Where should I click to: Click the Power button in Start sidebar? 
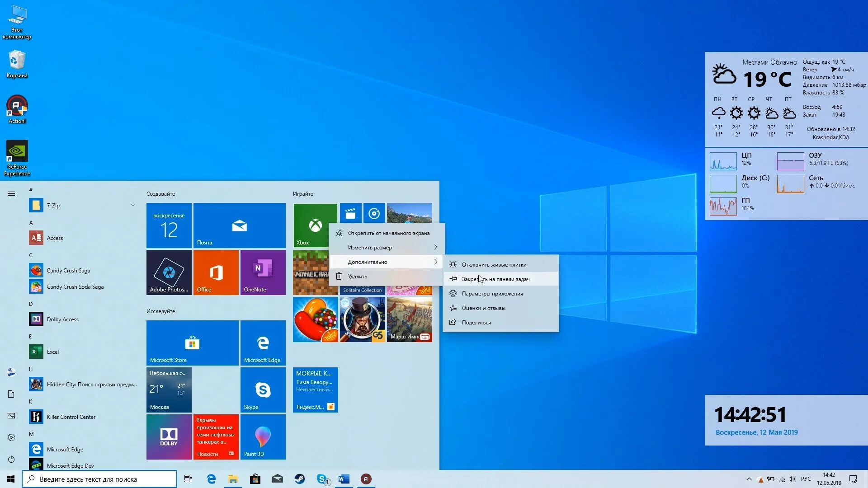tap(11, 459)
